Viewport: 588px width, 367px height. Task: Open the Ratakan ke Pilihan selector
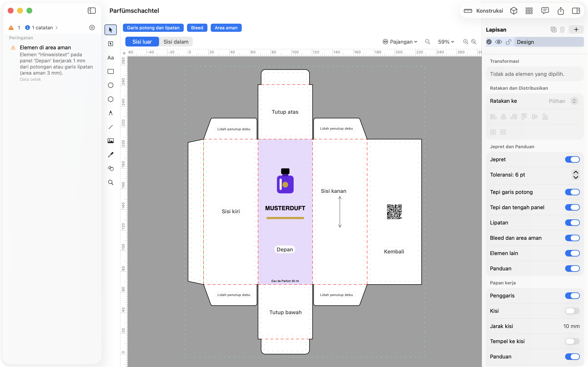pos(563,101)
